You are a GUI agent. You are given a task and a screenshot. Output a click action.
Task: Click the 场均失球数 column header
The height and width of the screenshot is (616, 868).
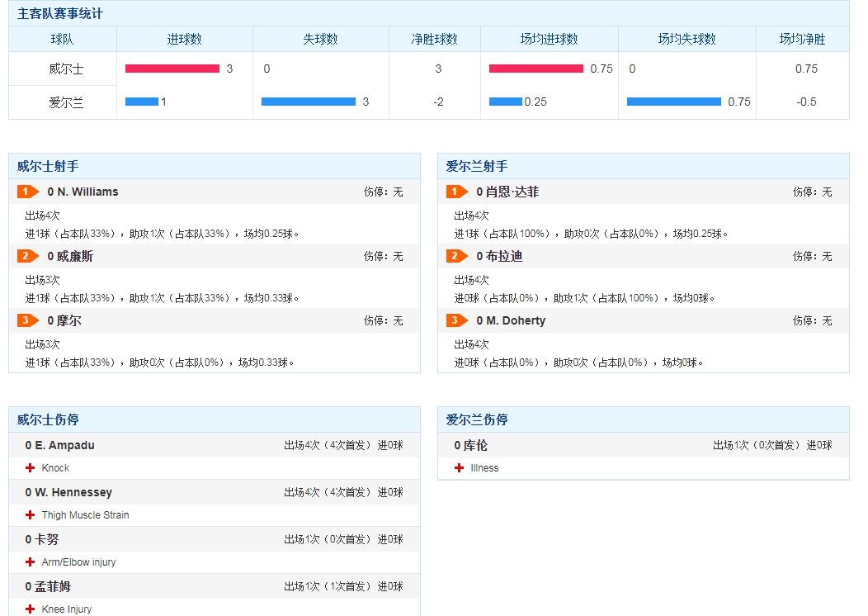pos(686,39)
